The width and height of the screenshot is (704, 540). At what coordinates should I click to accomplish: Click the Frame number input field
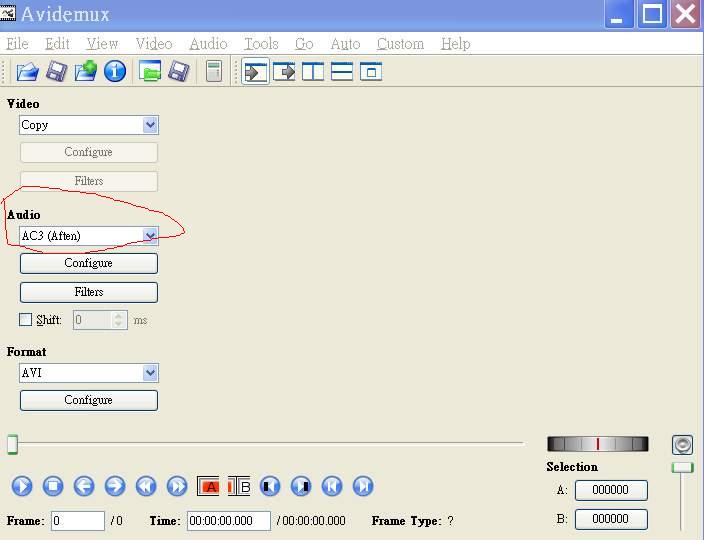coord(78,521)
